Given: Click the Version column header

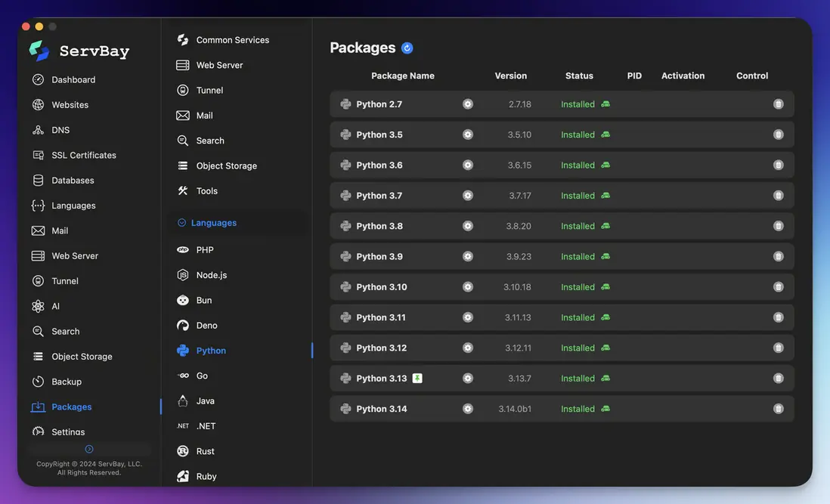Looking at the screenshot, I should click(x=510, y=76).
